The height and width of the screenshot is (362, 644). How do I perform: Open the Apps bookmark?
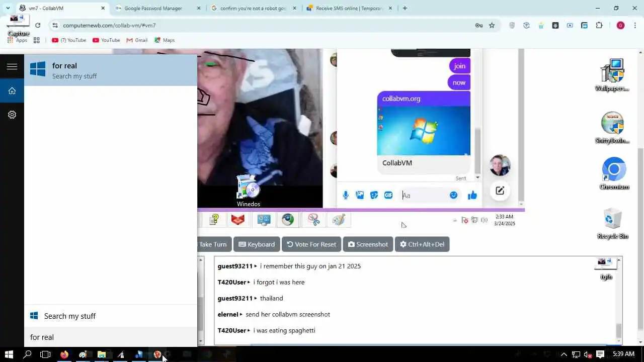click(17, 40)
